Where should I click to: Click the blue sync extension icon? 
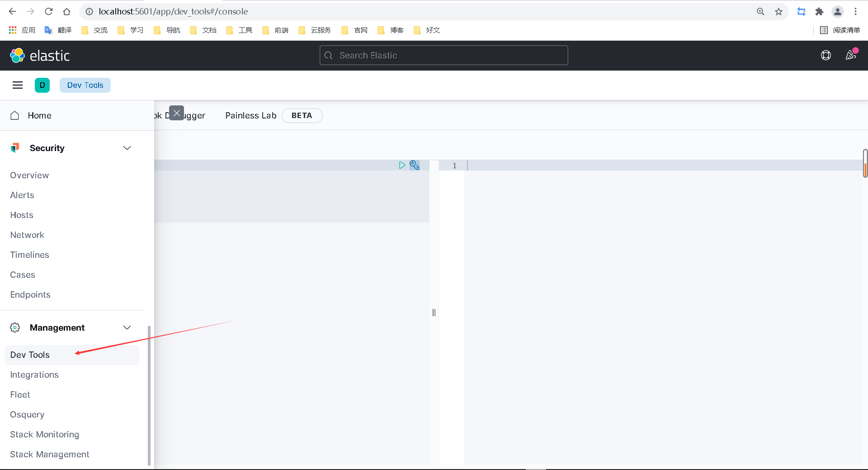click(801, 12)
